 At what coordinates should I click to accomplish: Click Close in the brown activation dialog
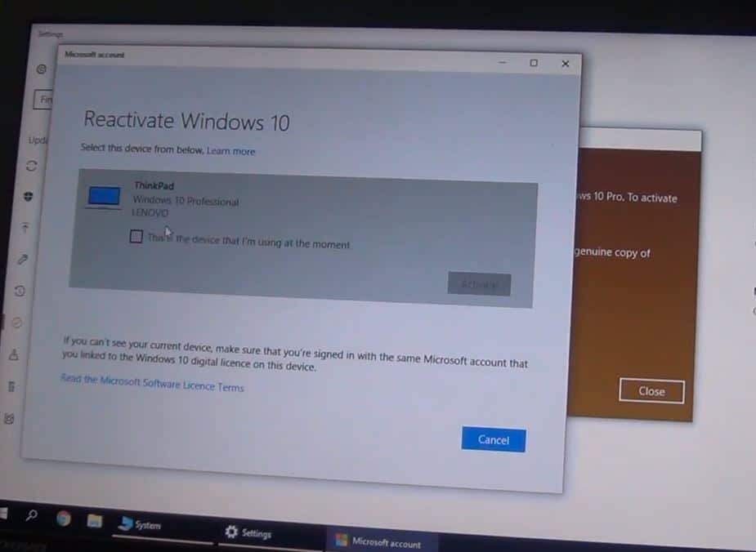[x=651, y=391]
